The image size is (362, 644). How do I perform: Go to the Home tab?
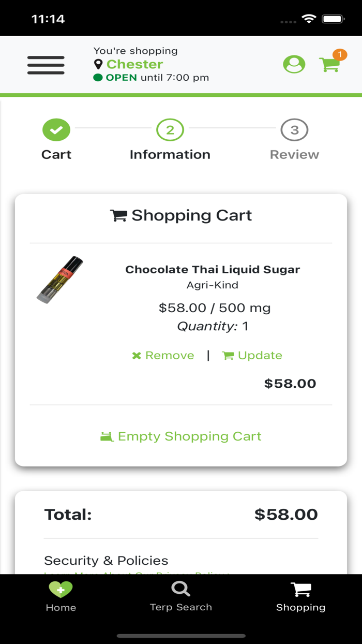[x=61, y=596]
